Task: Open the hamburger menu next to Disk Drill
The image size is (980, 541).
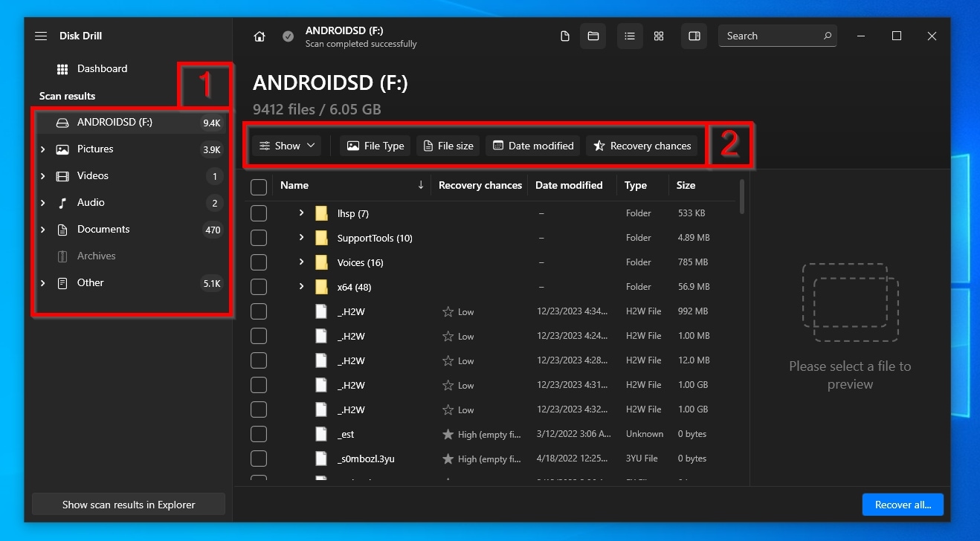Action: click(41, 36)
